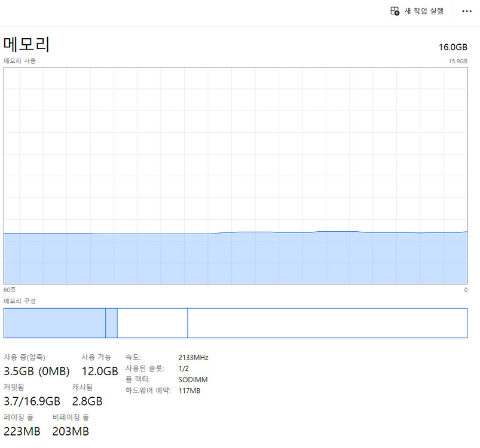480x448 pixels.
Task: Click the 1/2 slots used value
Action: point(184,369)
